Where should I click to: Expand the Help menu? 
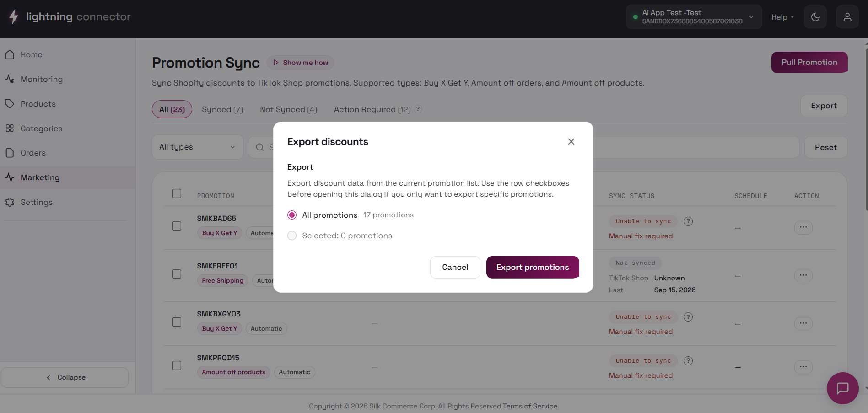[782, 17]
